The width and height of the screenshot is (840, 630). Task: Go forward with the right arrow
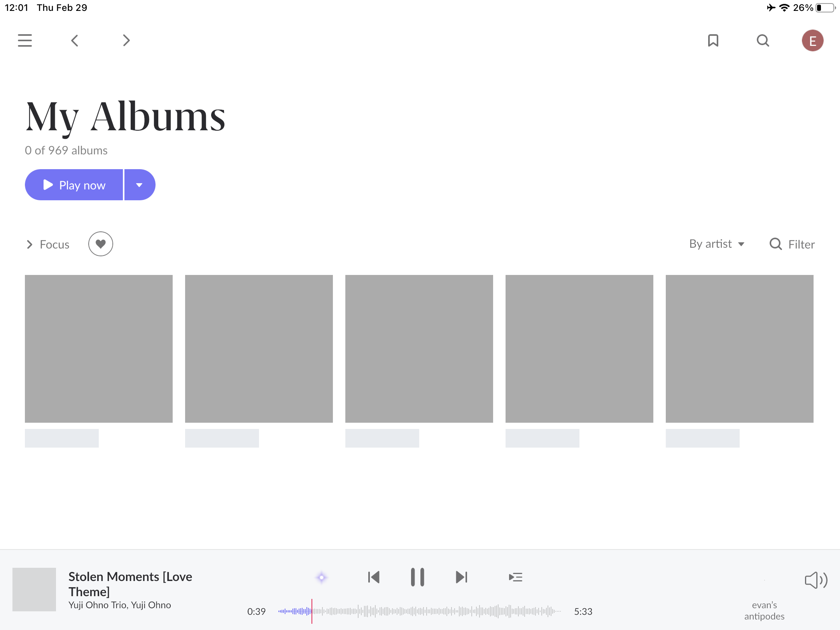tap(126, 40)
